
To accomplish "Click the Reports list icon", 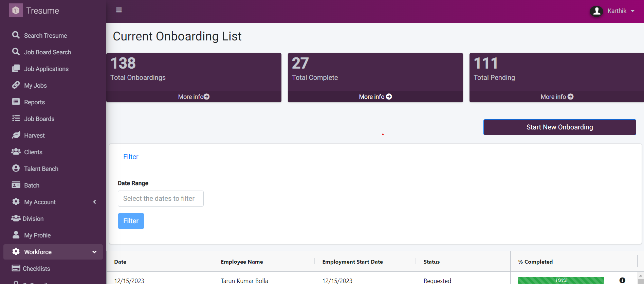I will [16, 102].
